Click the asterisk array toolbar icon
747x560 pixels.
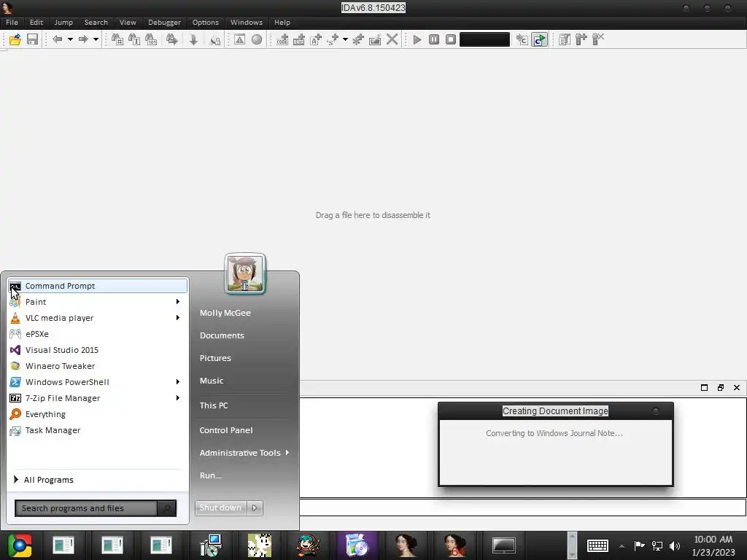click(x=358, y=39)
